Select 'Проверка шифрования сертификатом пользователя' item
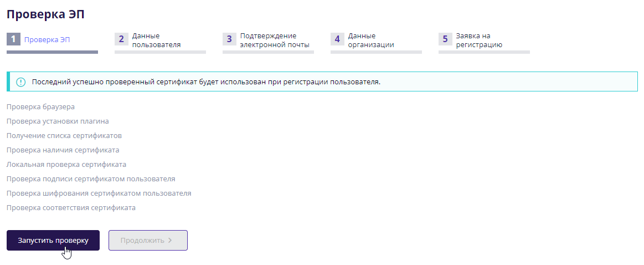 (99, 193)
